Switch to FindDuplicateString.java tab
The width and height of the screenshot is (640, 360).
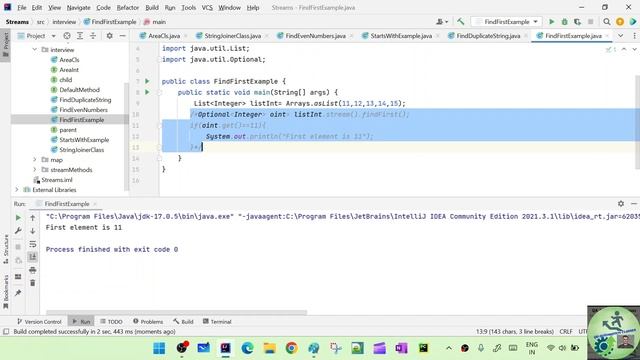[x=488, y=36]
